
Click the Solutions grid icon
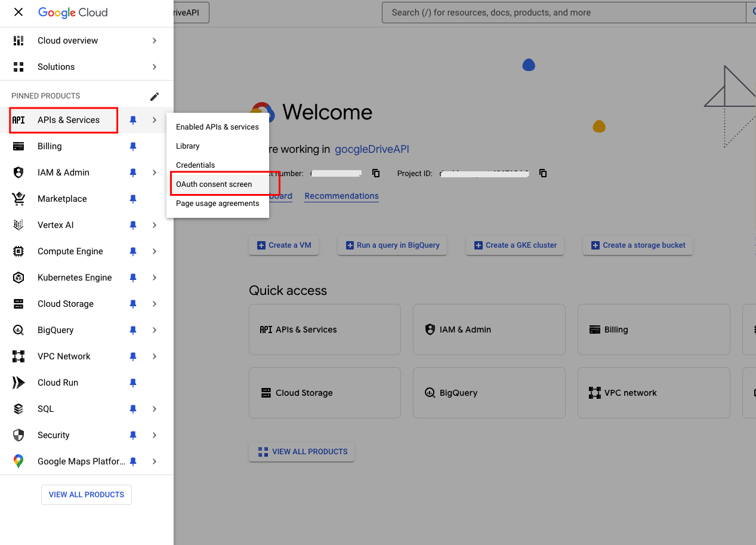tap(18, 67)
